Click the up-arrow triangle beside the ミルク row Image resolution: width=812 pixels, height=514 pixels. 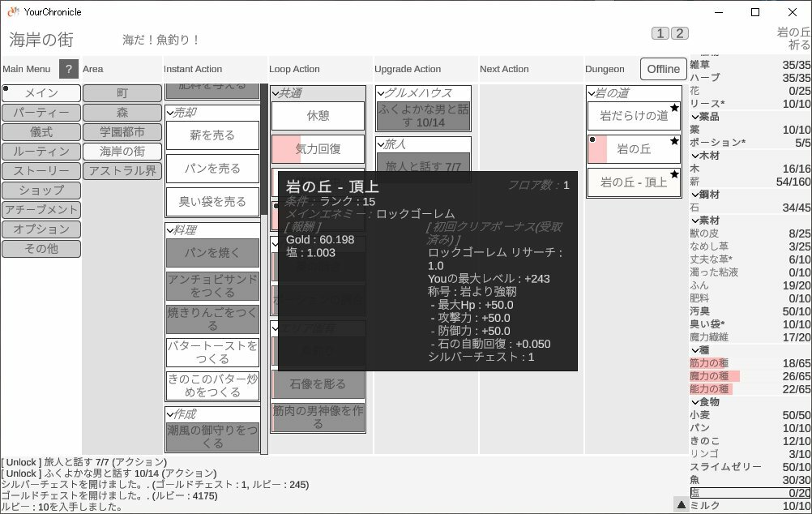click(x=682, y=504)
